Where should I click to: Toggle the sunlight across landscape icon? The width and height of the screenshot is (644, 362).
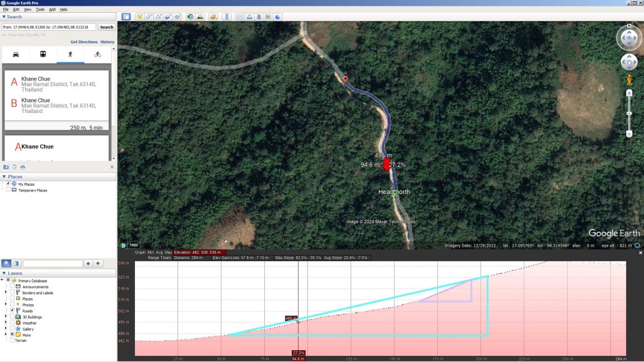pyautogui.click(x=200, y=17)
